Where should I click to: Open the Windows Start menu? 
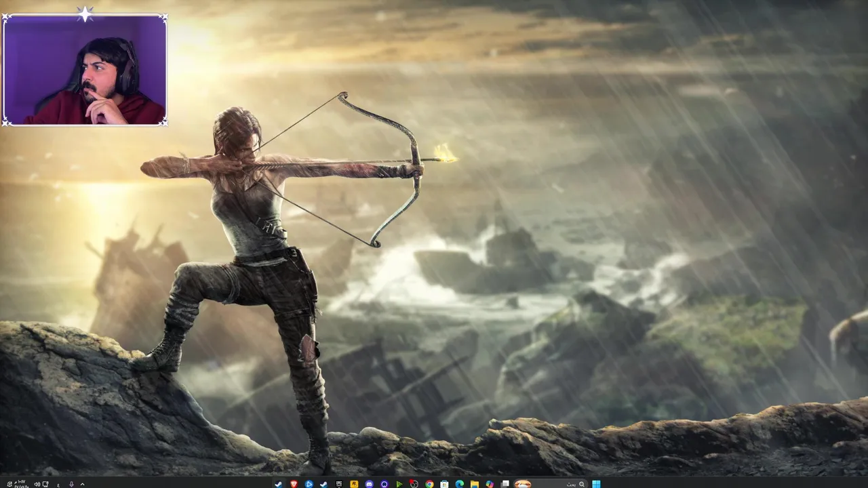[596, 484]
